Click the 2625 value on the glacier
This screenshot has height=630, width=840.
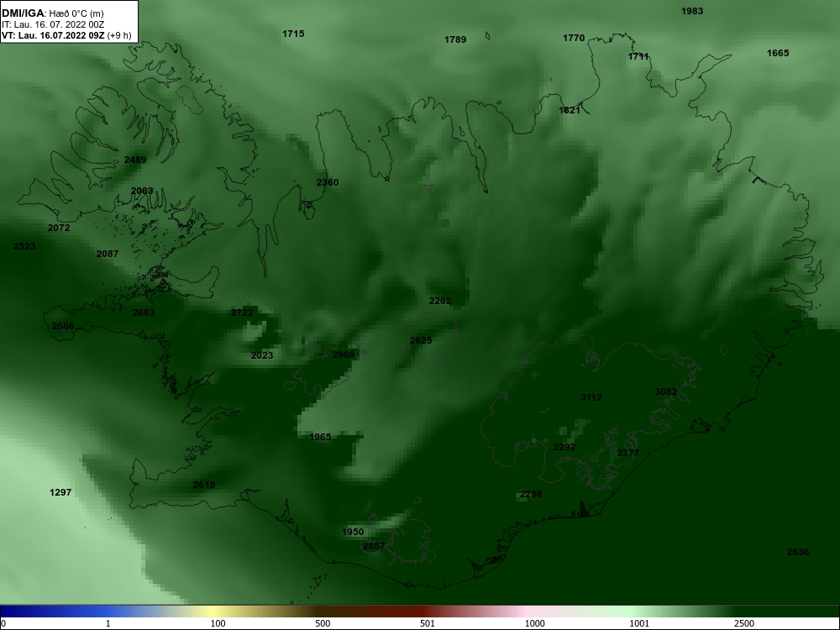point(421,340)
